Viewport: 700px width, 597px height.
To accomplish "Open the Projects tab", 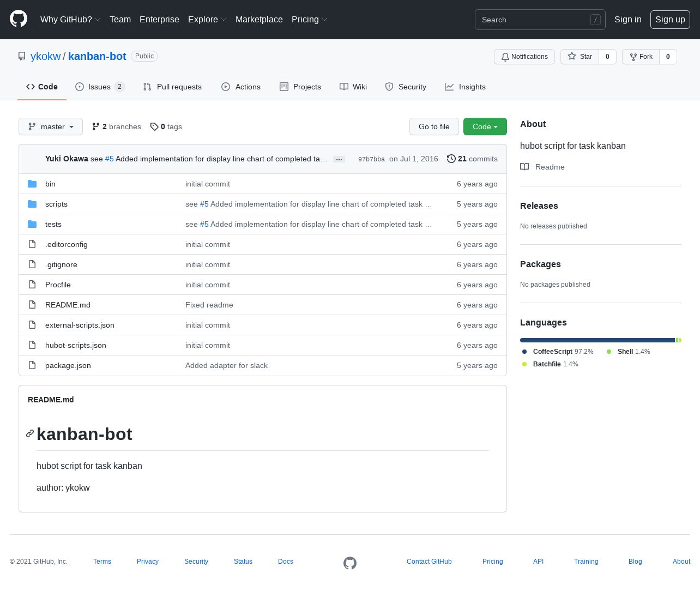I will [x=300, y=87].
